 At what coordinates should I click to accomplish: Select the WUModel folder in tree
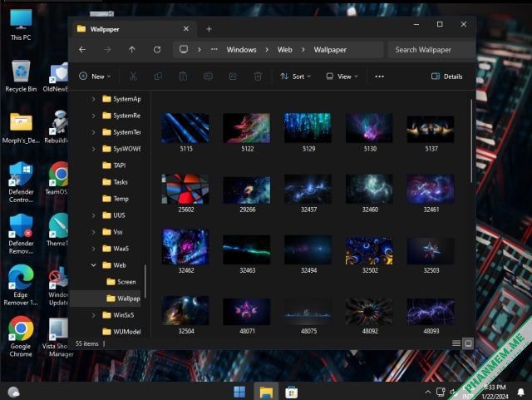[x=121, y=332]
